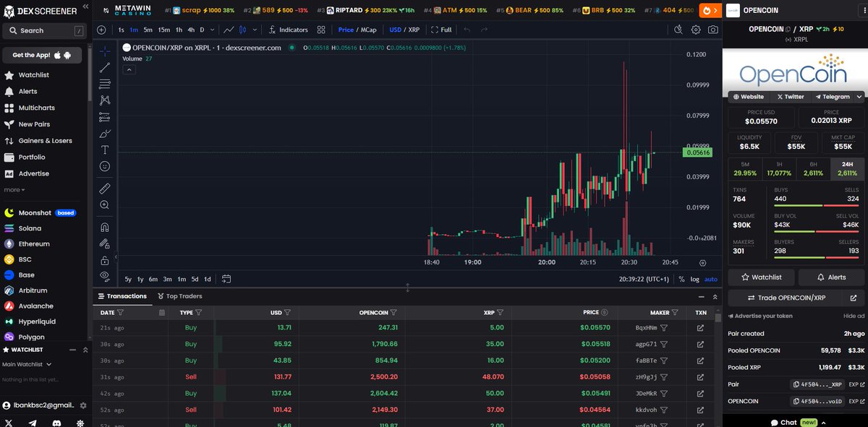
Task: Open the Fibonacci retracement tools
Action: [x=105, y=84]
